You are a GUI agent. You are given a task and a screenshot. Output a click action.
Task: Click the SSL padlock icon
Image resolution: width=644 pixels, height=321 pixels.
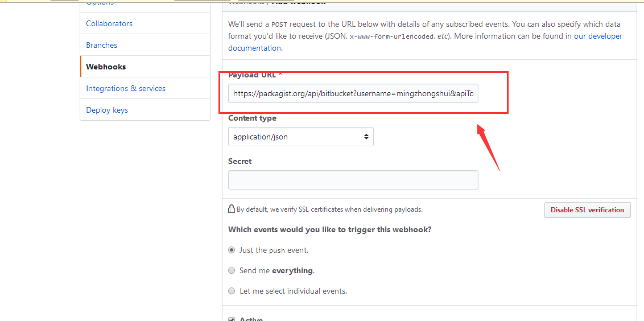[x=232, y=209]
